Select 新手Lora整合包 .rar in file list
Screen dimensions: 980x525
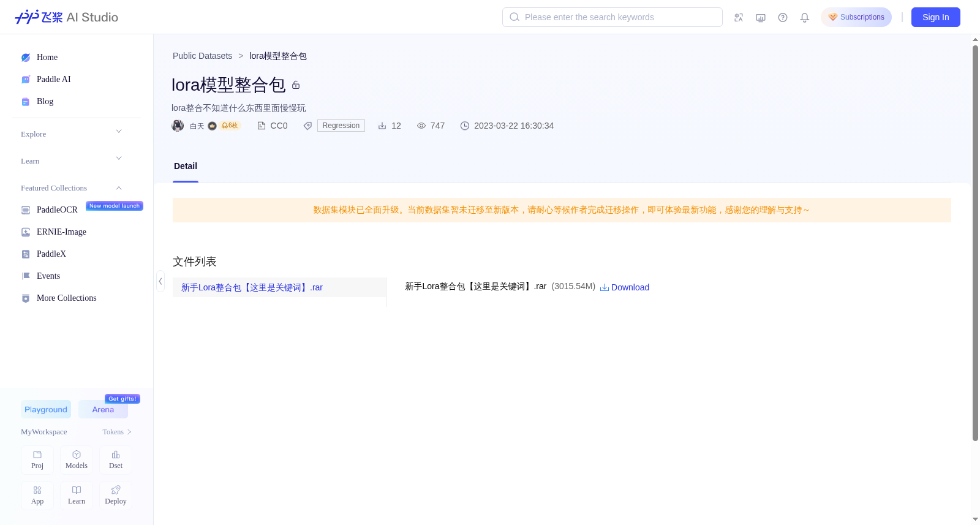(279, 287)
